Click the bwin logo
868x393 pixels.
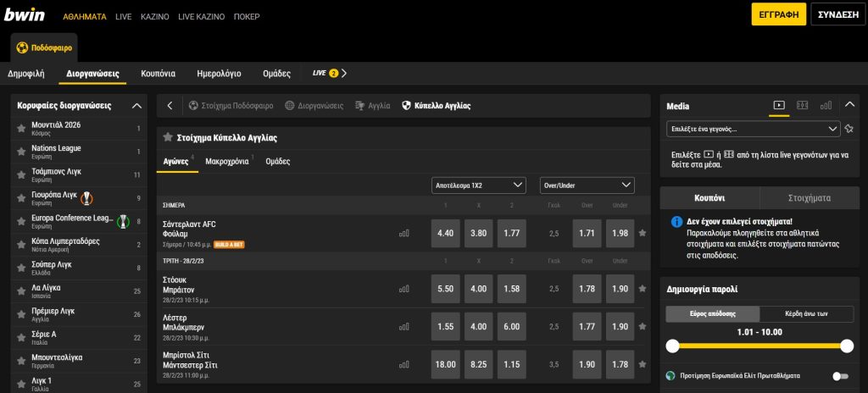click(x=25, y=15)
